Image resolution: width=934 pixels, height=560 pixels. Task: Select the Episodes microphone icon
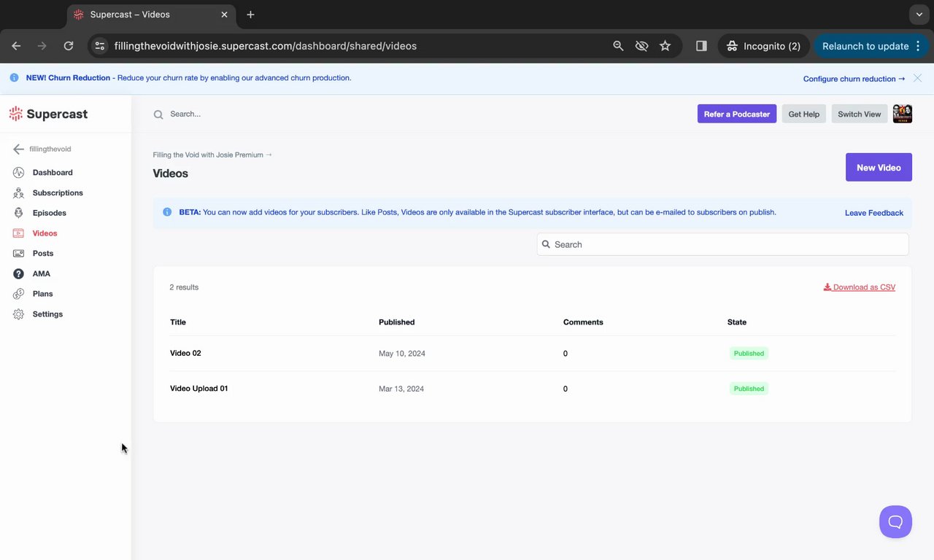(18, 213)
